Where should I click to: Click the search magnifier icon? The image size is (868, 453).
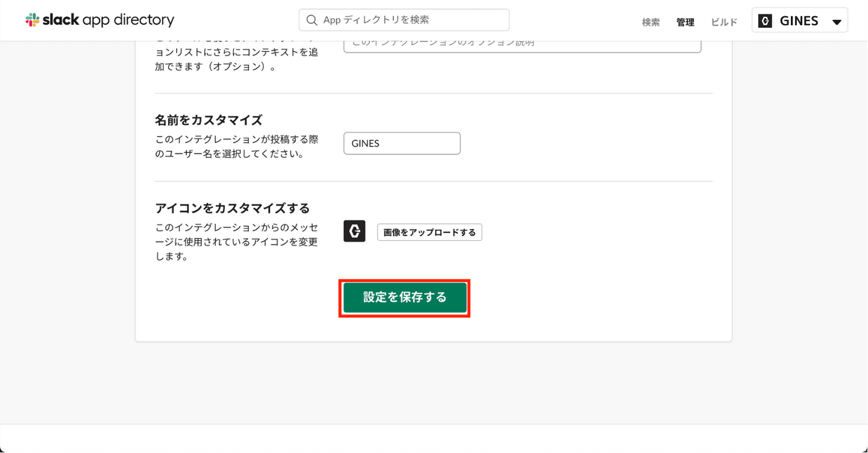[312, 20]
